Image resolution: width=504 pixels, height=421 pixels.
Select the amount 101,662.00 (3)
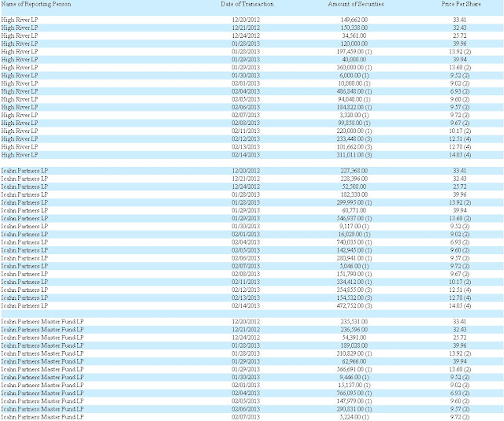[354, 147]
